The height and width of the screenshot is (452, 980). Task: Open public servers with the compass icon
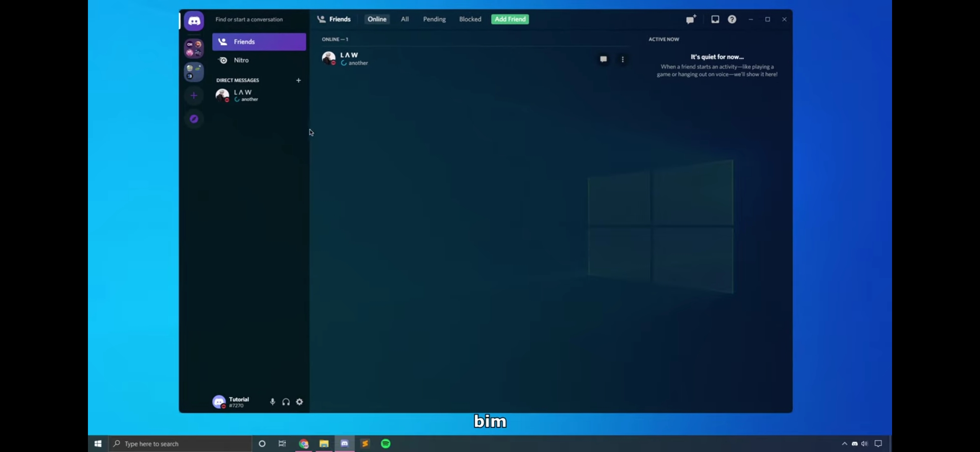194,119
